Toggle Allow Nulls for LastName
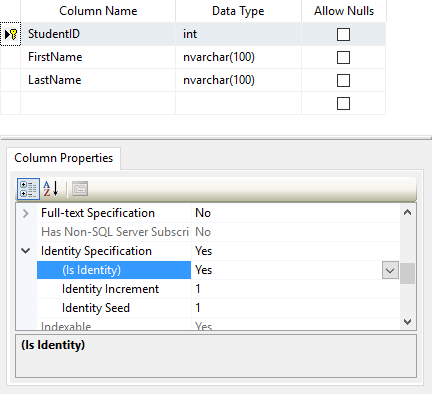 point(343,80)
